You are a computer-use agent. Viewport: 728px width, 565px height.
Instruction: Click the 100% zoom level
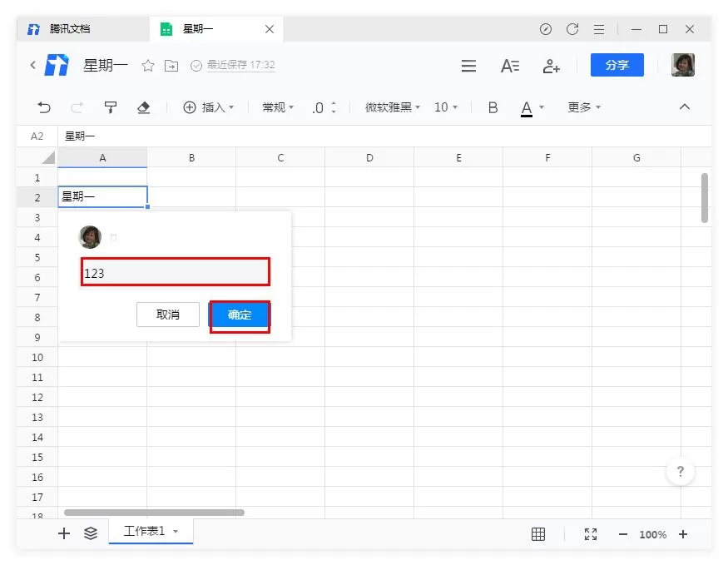(653, 535)
